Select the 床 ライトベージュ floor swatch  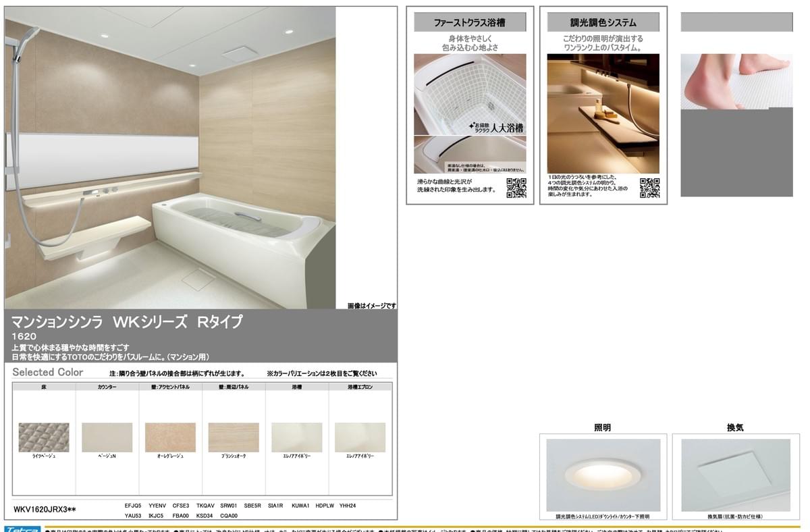[x=44, y=437]
